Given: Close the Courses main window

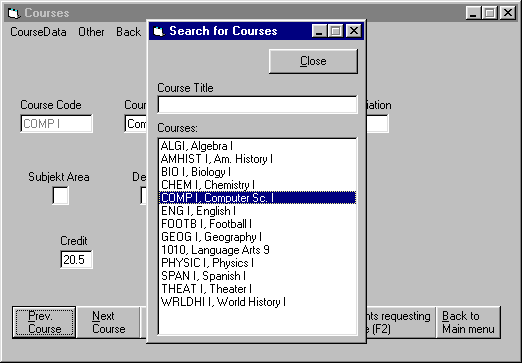Looking at the screenshot, I should [508, 13].
